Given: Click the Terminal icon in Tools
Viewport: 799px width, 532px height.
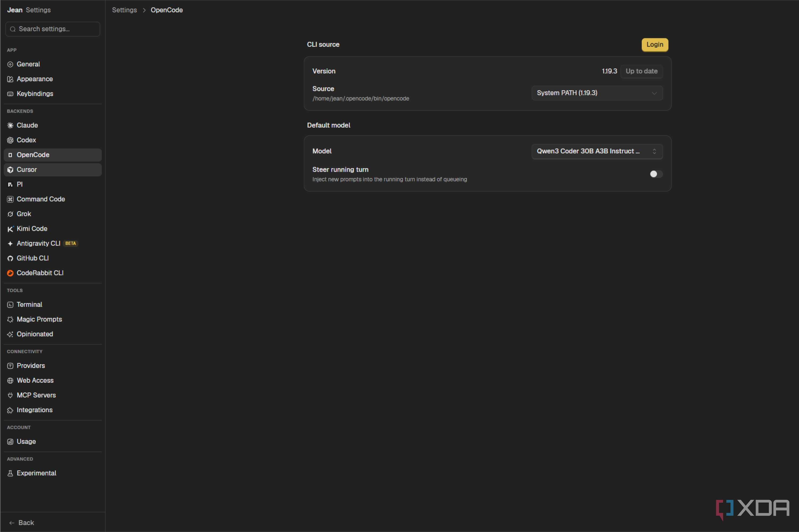Looking at the screenshot, I should pos(10,305).
